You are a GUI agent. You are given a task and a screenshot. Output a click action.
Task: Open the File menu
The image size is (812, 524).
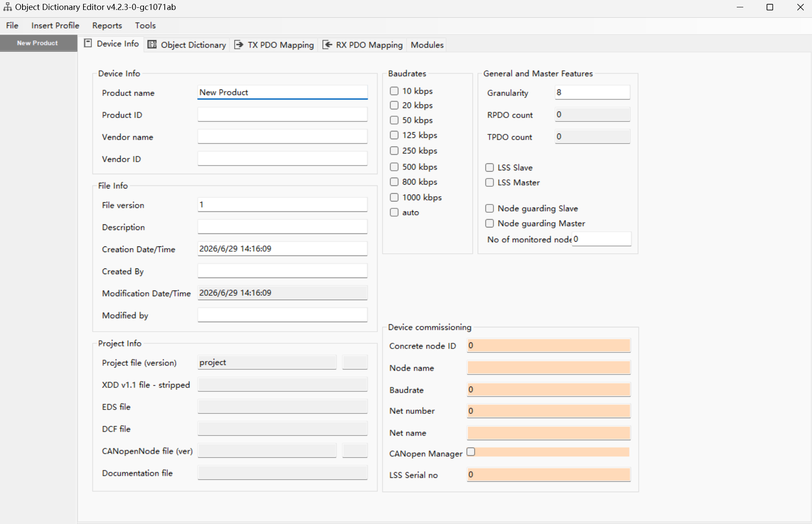coord(12,26)
